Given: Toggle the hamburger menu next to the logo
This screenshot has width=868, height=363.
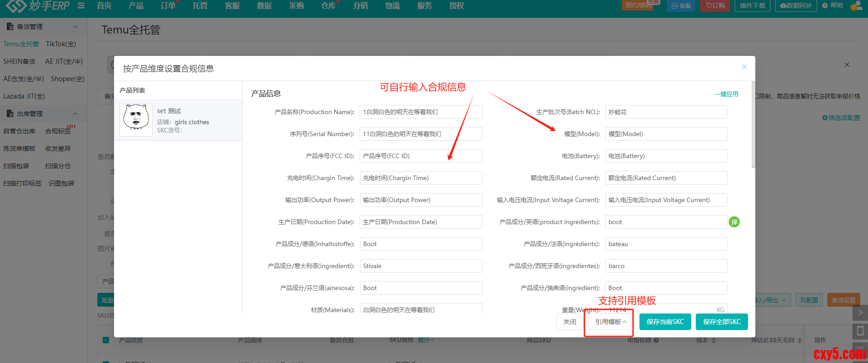Looking at the screenshot, I should (x=81, y=5).
